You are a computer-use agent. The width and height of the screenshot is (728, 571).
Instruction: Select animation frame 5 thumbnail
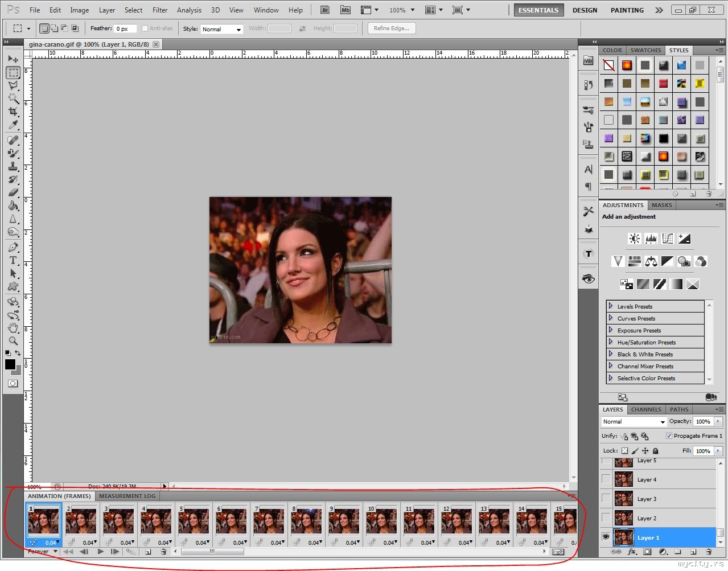(x=194, y=521)
